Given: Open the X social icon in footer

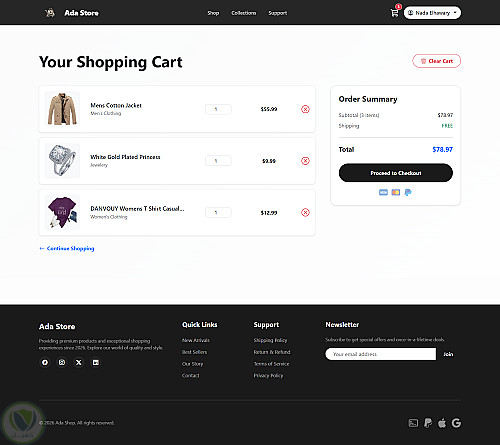Looking at the screenshot, I should (x=79, y=362).
